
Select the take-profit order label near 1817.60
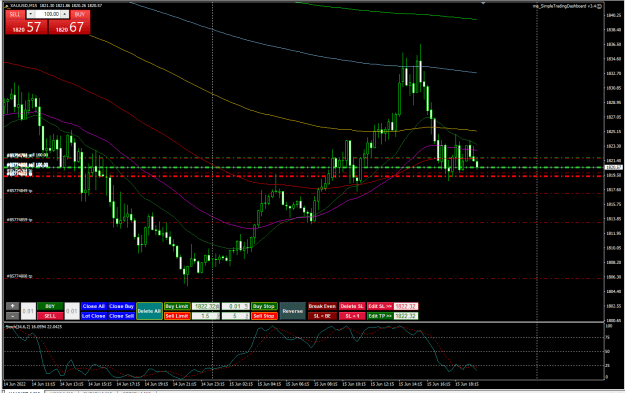20,191
